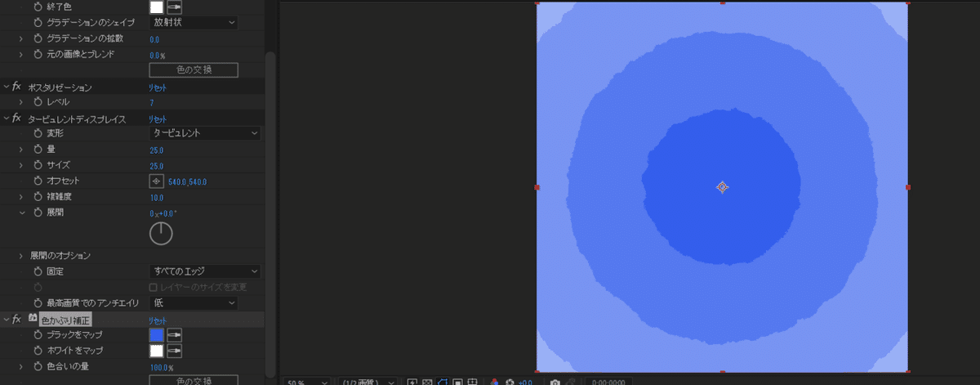Toggle stopwatch for グラデーションの拡散
980x385 pixels.
click(38, 38)
